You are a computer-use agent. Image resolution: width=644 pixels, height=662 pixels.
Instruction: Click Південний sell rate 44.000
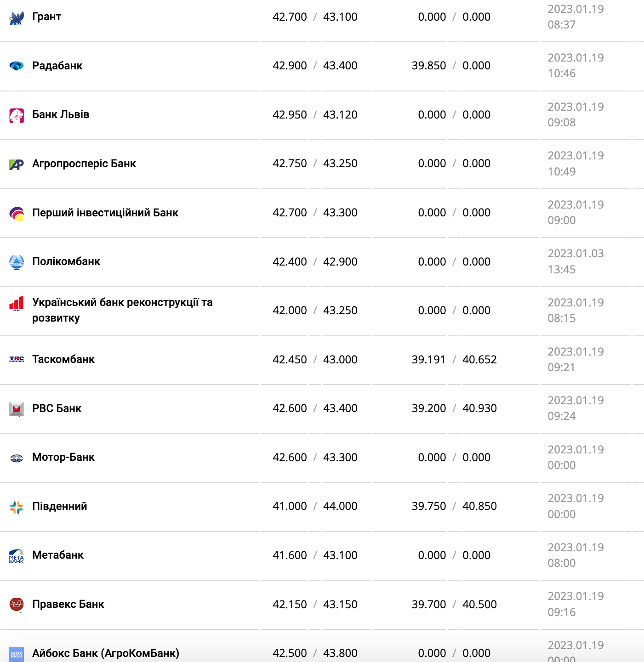(340, 506)
